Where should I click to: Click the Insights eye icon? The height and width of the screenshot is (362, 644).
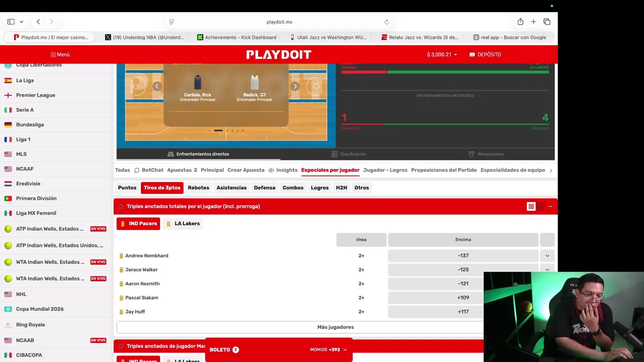pos(271,170)
